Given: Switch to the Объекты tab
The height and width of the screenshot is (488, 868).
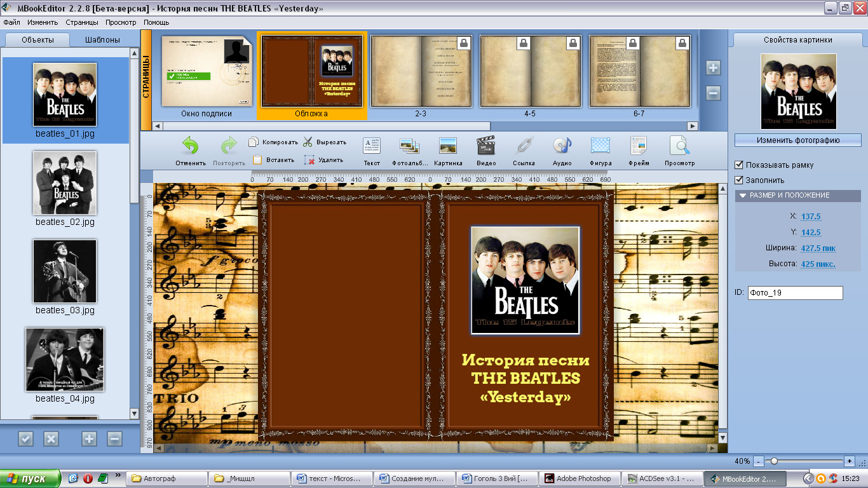Looking at the screenshot, I should (37, 39).
